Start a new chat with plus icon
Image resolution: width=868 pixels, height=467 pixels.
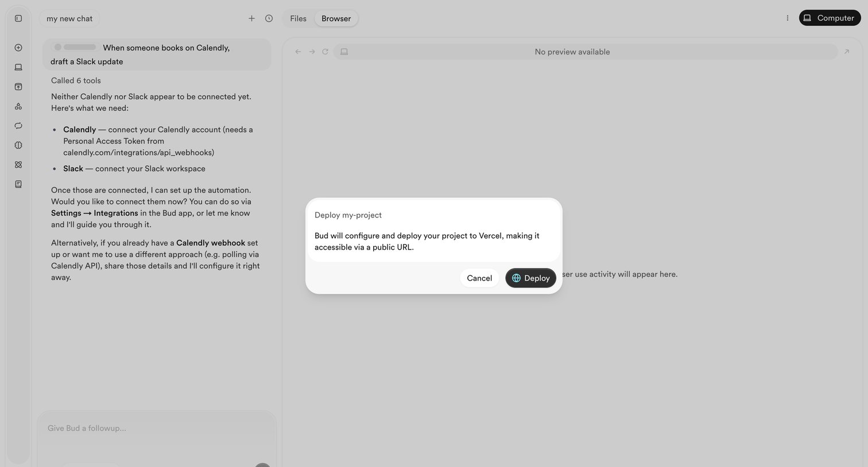251,18
